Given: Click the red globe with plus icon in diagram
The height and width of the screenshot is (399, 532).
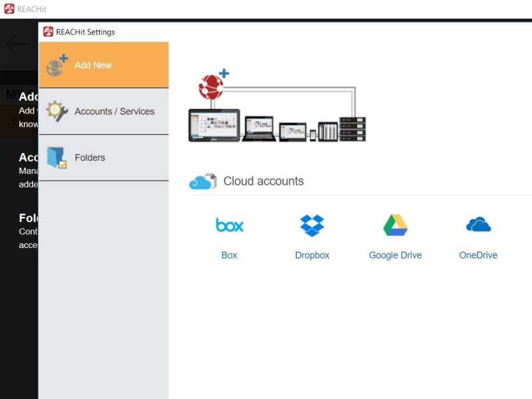Looking at the screenshot, I should (213, 84).
